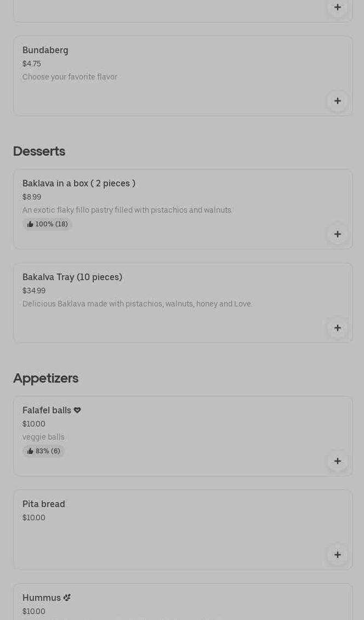The image size is (364, 620).
Task: Open Hummus item title
Action: point(42,598)
